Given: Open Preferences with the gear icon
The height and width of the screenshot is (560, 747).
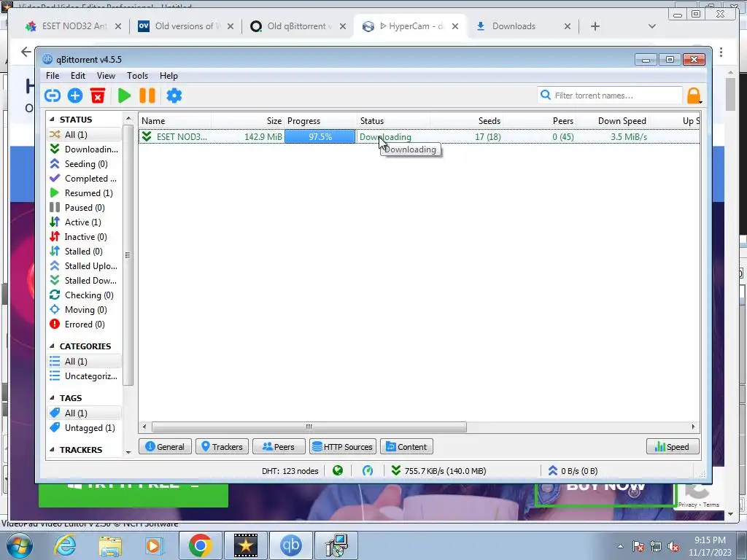Looking at the screenshot, I should 174,96.
